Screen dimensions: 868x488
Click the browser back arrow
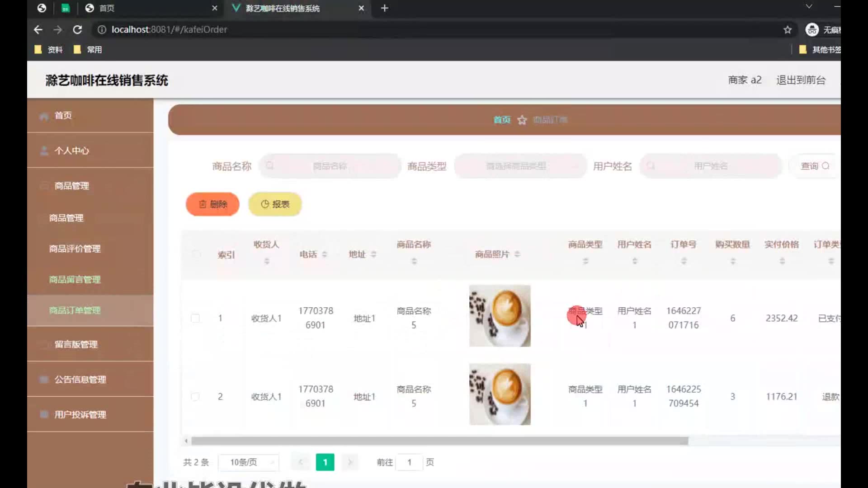tap(38, 30)
